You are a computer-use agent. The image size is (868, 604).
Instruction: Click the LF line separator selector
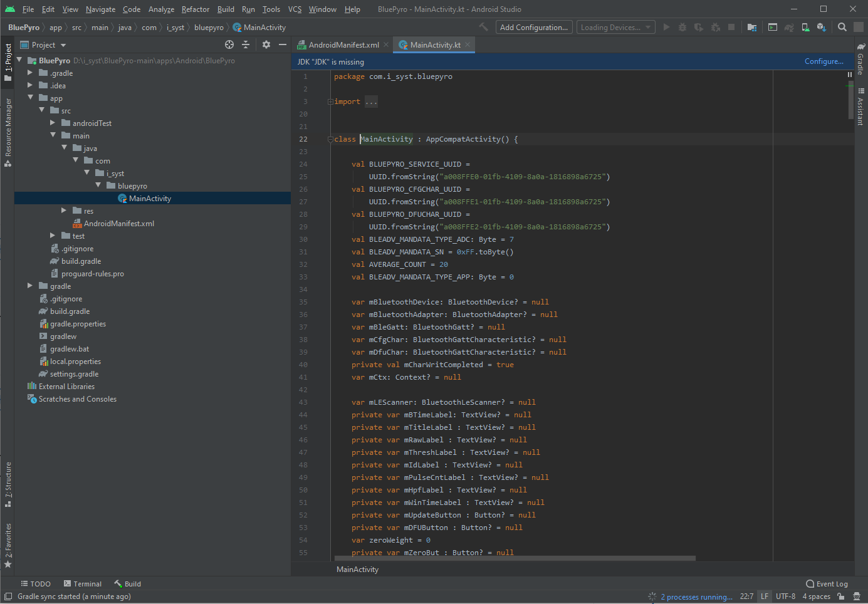765,596
